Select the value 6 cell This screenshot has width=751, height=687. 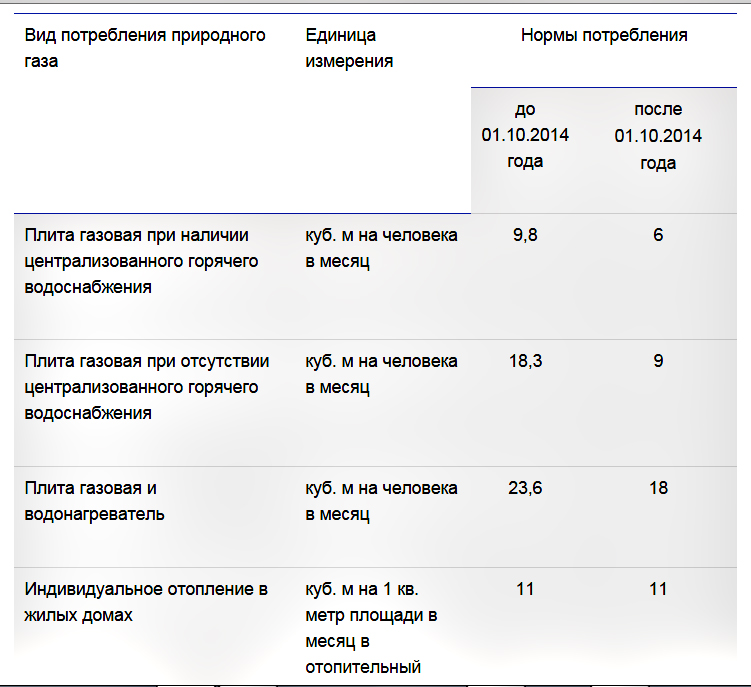[658, 235]
